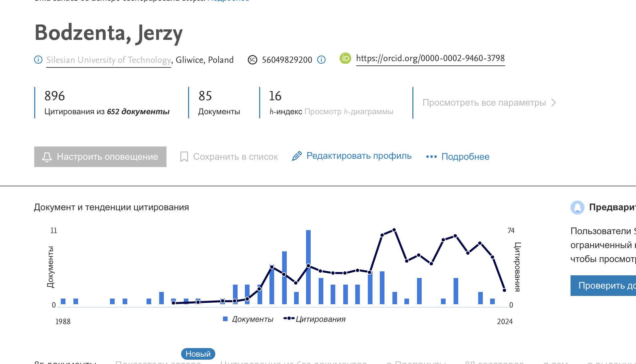Click the 896 citations count
Viewport: 636px width, 364px height.
coord(55,96)
